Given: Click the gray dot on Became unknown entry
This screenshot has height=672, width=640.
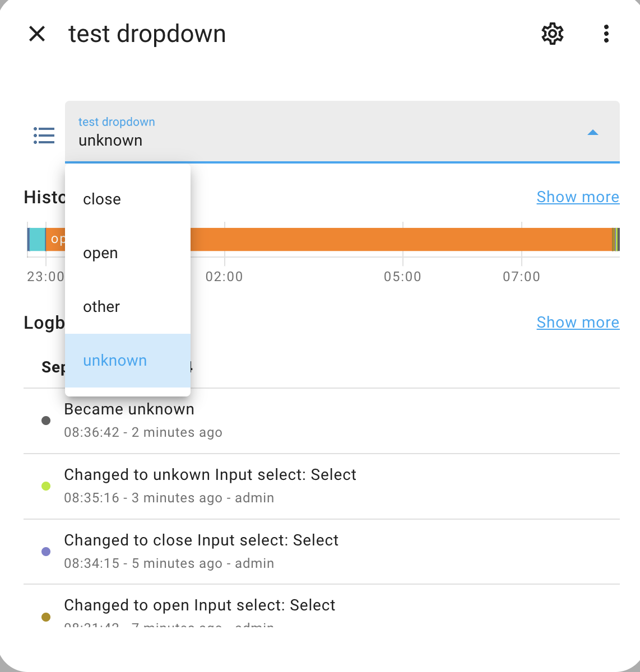Looking at the screenshot, I should click(x=46, y=421).
